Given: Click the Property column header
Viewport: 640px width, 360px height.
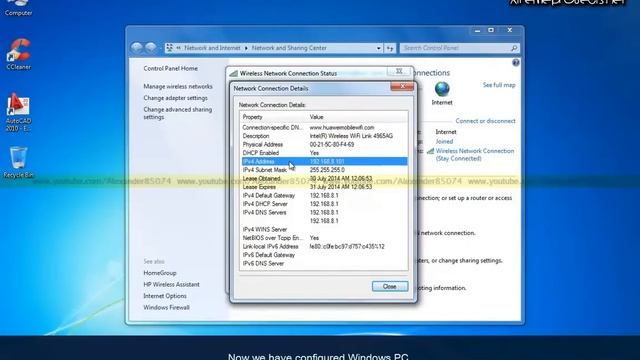Looking at the screenshot, I should click(x=273, y=117).
